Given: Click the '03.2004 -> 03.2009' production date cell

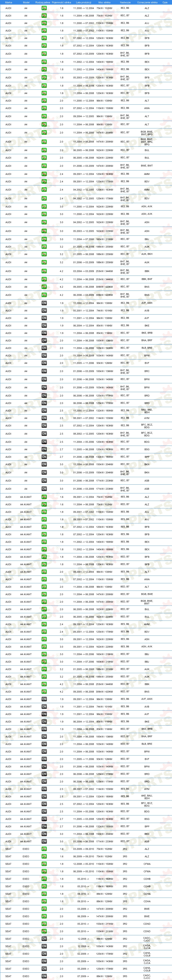Looking at the screenshot, I should [x=84, y=271].
